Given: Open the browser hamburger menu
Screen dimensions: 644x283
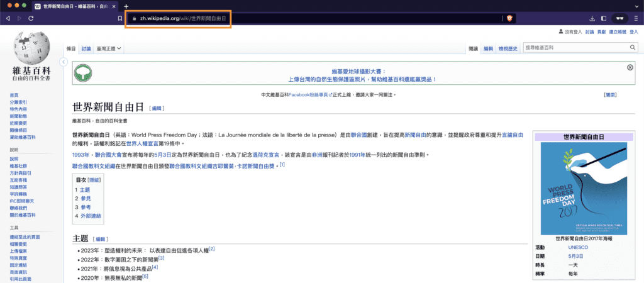Looking at the screenshot, I should click(636, 18).
